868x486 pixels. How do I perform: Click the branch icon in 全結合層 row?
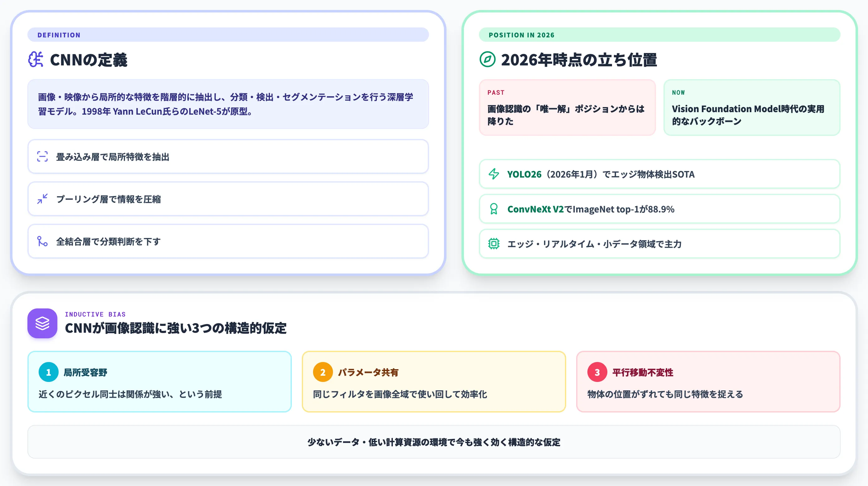click(x=42, y=241)
